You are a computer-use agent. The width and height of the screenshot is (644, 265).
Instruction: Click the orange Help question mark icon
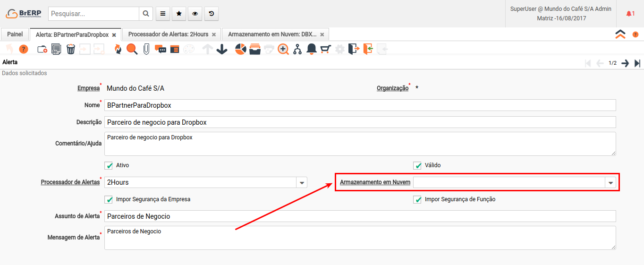tap(24, 49)
